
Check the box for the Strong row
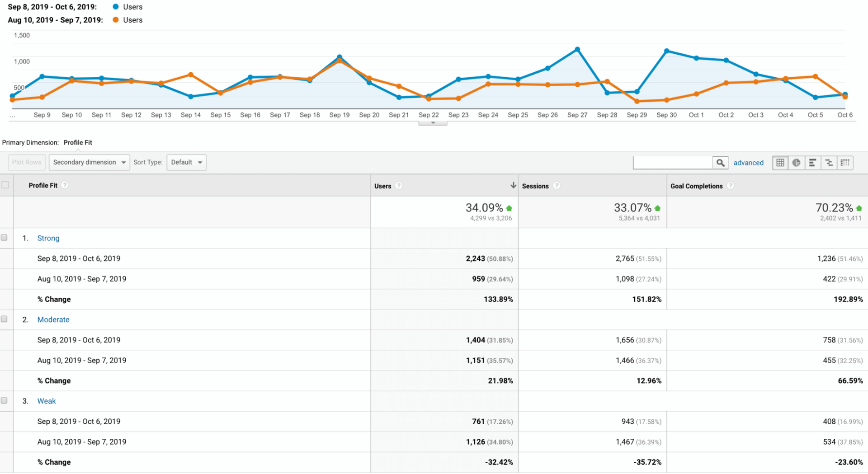[5, 238]
